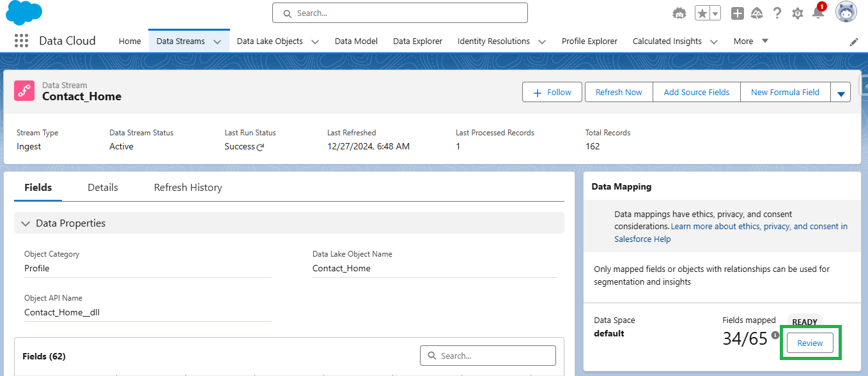This screenshot has height=376, width=868.
Task: Expand the Data Streams tab dropdown chevron
Action: pyautogui.click(x=217, y=41)
